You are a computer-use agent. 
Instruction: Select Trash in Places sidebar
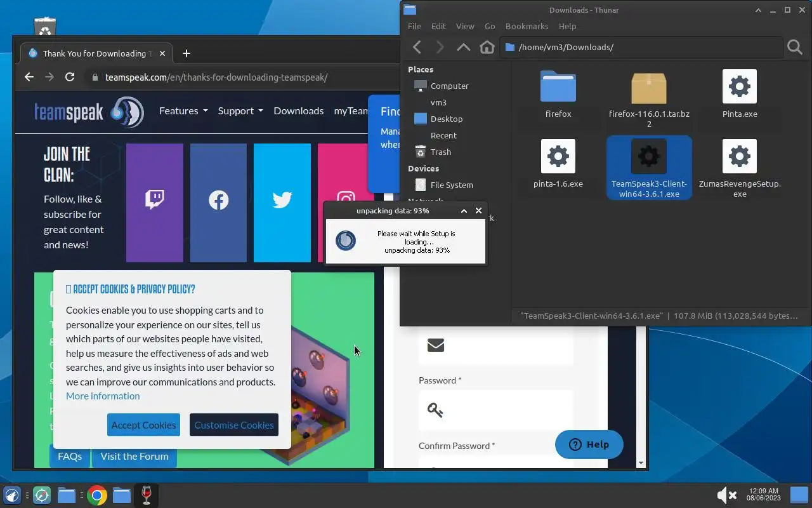click(440, 152)
